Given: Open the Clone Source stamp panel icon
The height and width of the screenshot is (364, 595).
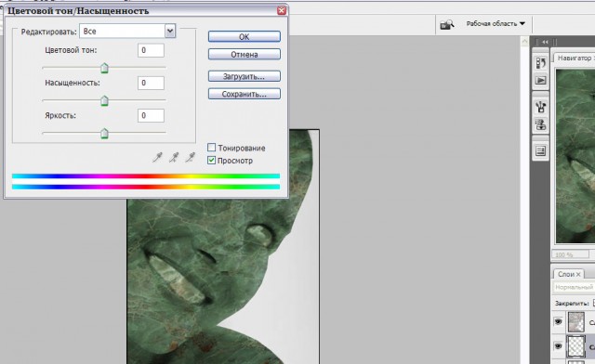Looking at the screenshot, I should 541,124.
